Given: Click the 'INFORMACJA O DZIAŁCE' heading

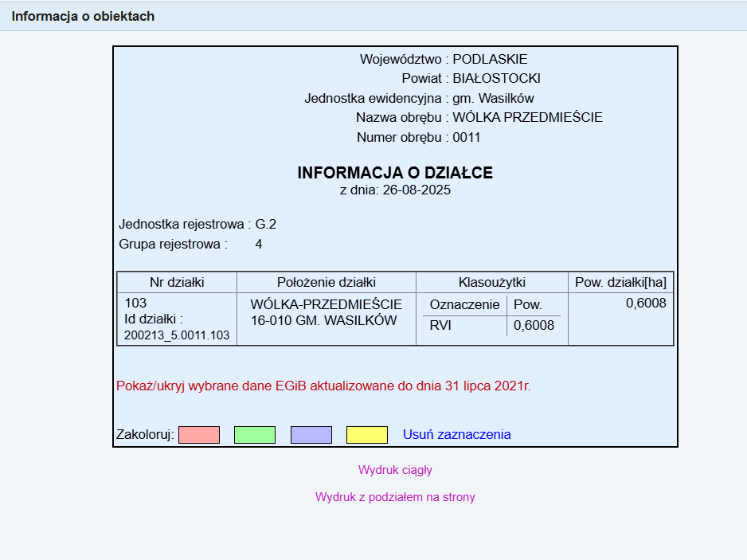Looking at the screenshot, I should click(395, 173).
